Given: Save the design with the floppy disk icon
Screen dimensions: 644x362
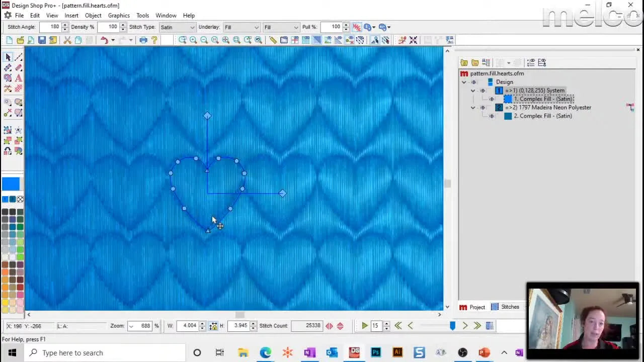Looking at the screenshot, I should coord(42,40).
